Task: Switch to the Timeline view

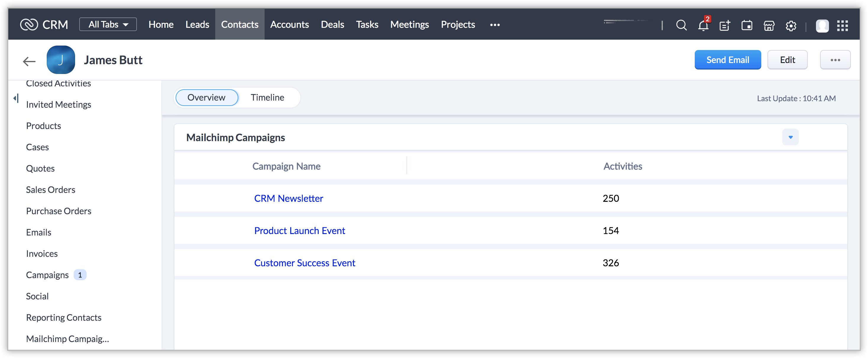Action: pyautogui.click(x=267, y=97)
